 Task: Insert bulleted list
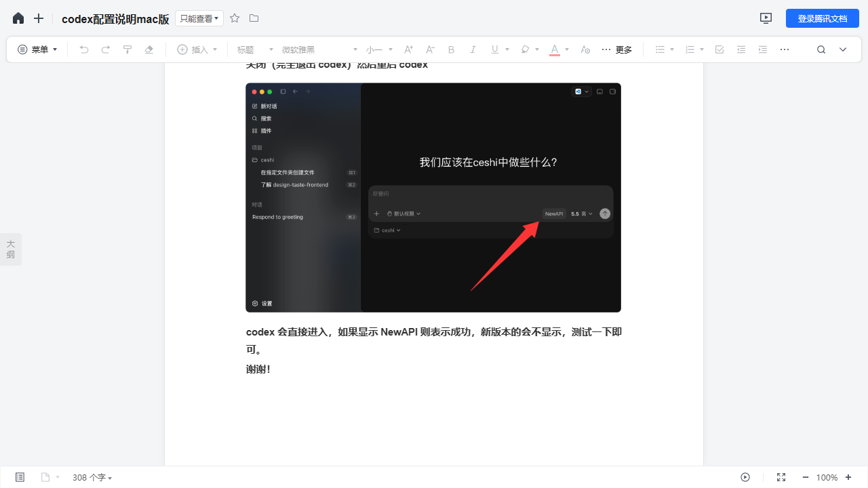pos(660,49)
